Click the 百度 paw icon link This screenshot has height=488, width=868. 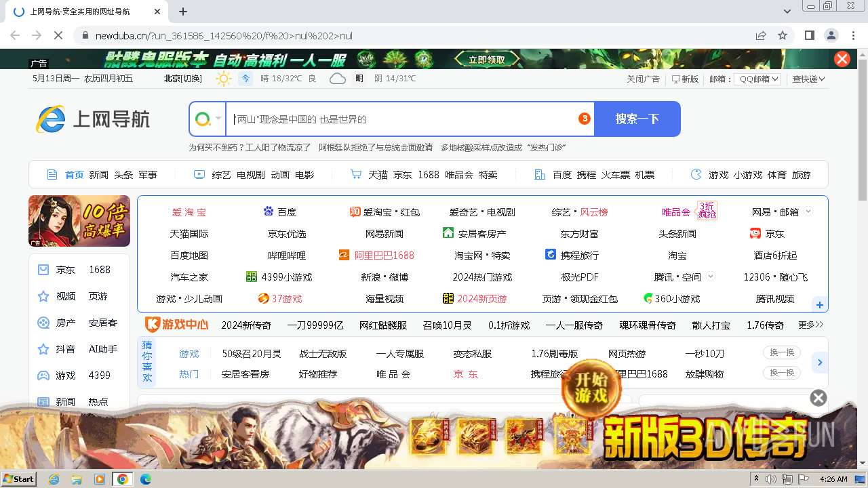tap(269, 211)
